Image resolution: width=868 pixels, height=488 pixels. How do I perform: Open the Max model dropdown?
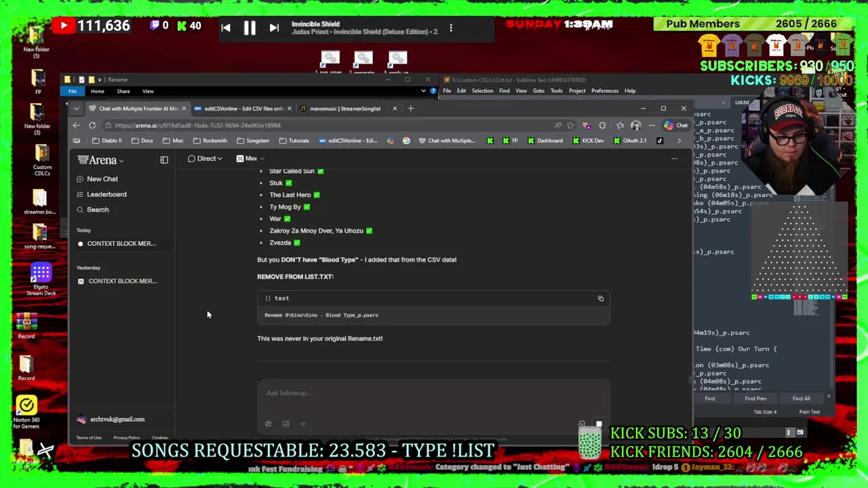click(x=250, y=159)
